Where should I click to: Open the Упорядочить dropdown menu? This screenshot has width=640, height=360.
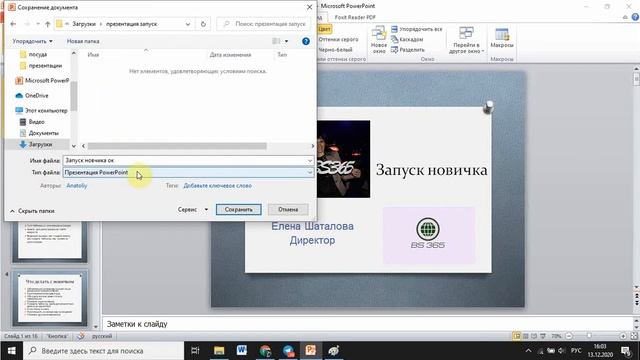click(x=32, y=41)
